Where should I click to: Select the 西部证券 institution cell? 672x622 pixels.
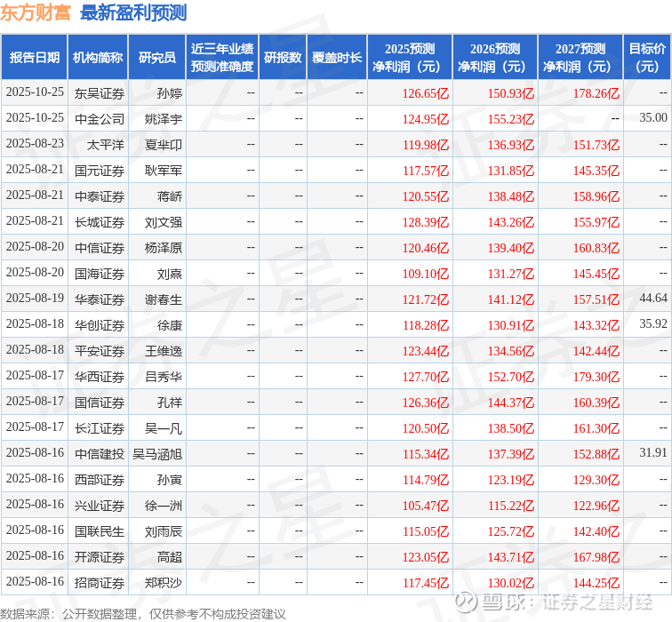point(100,479)
